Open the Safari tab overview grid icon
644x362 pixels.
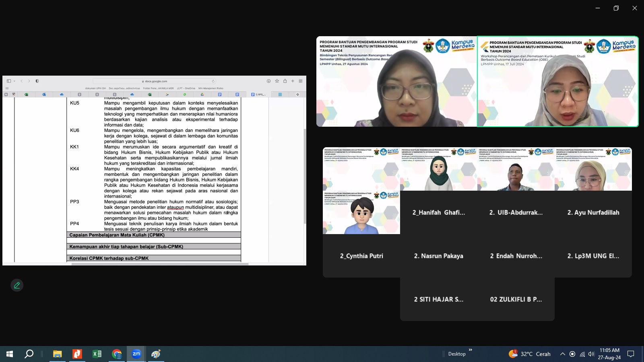301,81
